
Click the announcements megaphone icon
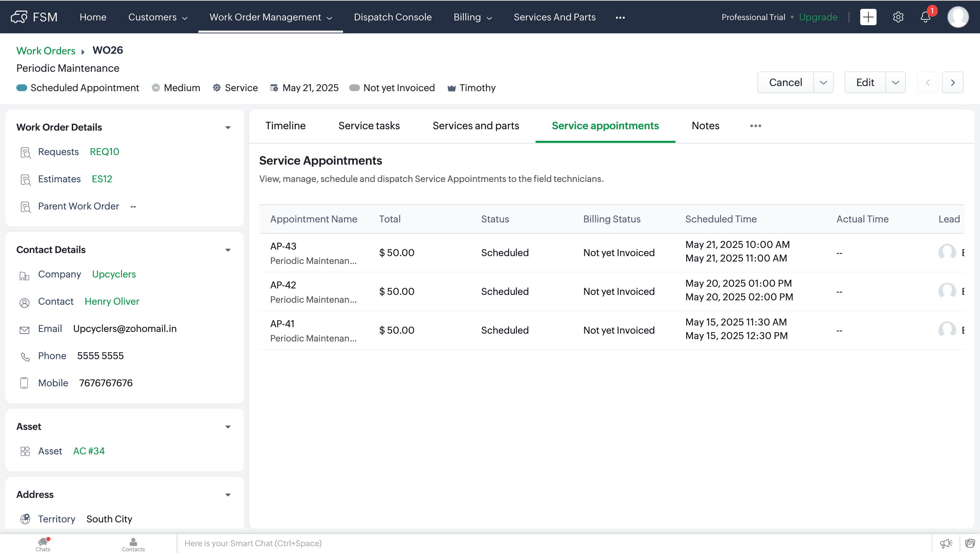click(x=946, y=543)
